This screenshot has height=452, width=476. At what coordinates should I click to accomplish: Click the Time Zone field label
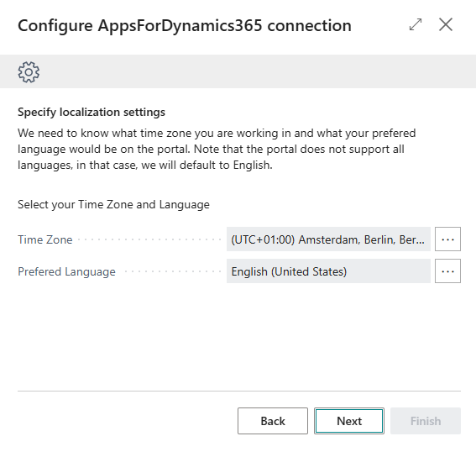click(x=45, y=239)
